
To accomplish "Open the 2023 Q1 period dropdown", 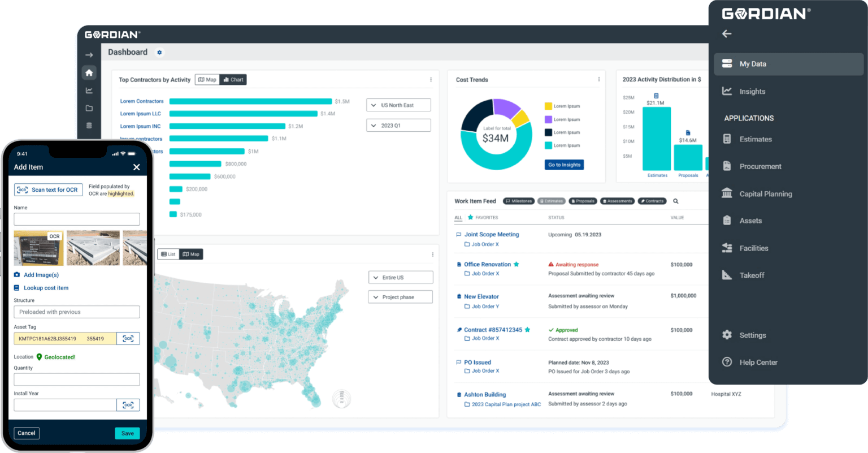I will pos(398,126).
